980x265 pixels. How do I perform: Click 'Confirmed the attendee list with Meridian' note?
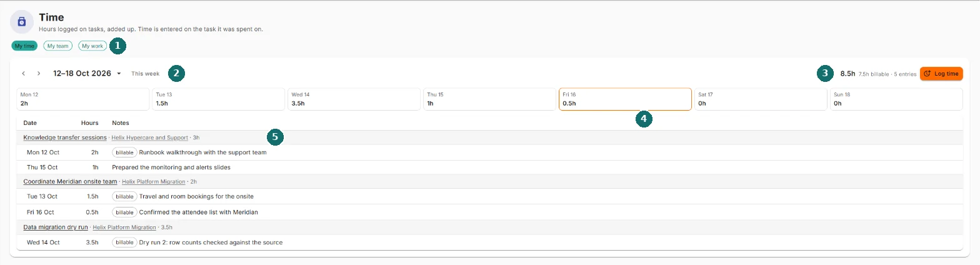(x=199, y=212)
